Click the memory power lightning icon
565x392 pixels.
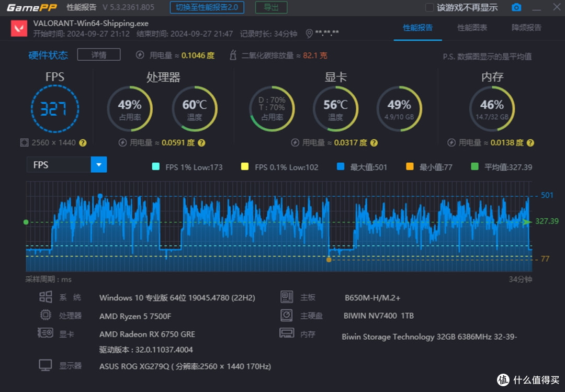(x=451, y=143)
